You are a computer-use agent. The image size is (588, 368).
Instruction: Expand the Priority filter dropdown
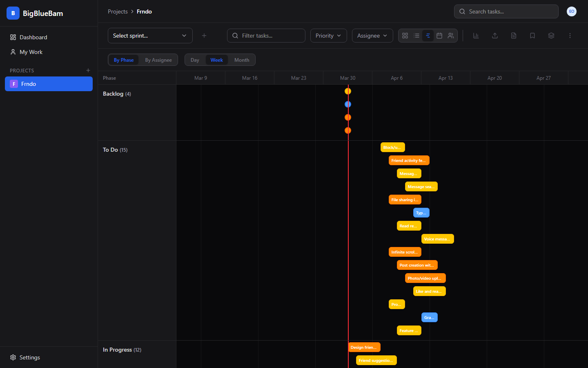(x=328, y=36)
